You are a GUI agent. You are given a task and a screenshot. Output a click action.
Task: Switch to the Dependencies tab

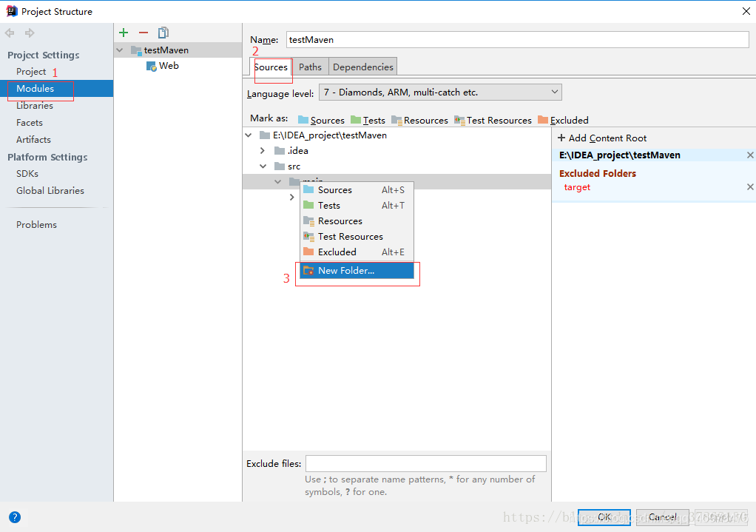pyautogui.click(x=363, y=67)
